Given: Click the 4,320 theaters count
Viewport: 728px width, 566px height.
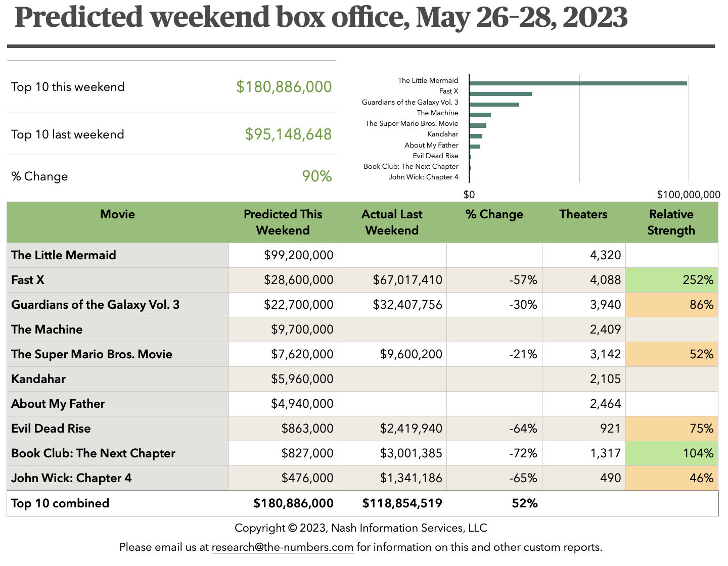Looking at the screenshot, I should click(x=605, y=255).
